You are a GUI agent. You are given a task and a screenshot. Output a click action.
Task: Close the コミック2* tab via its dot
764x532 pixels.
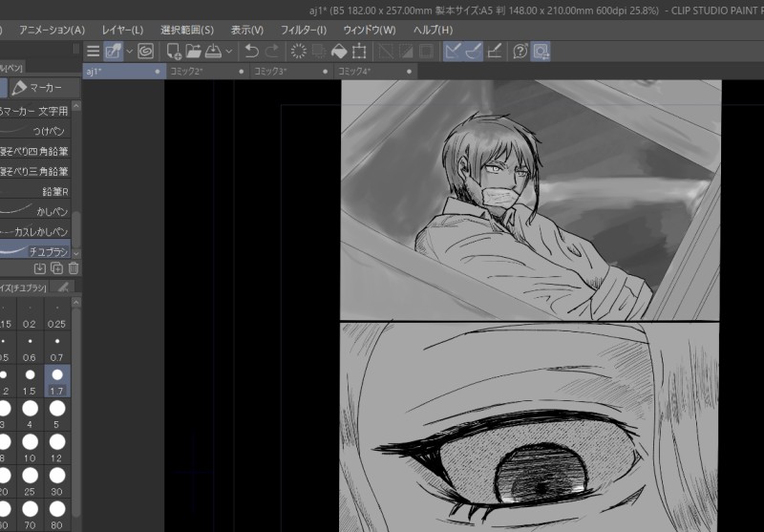[242, 71]
